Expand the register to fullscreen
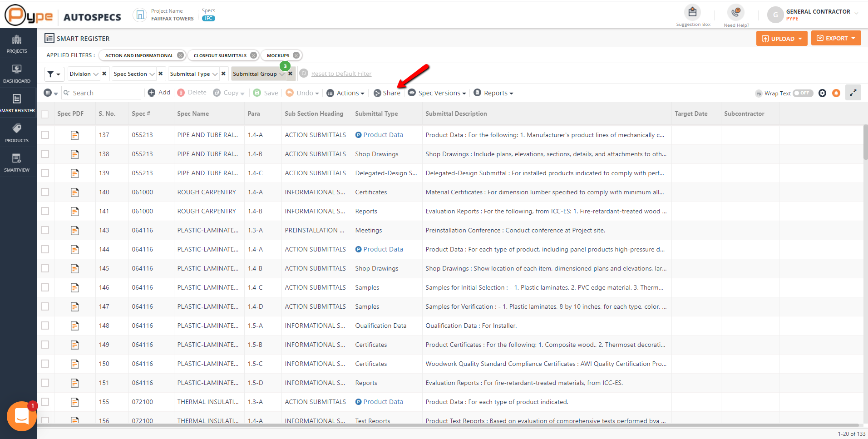This screenshot has height=439, width=868. coord(853,93)
